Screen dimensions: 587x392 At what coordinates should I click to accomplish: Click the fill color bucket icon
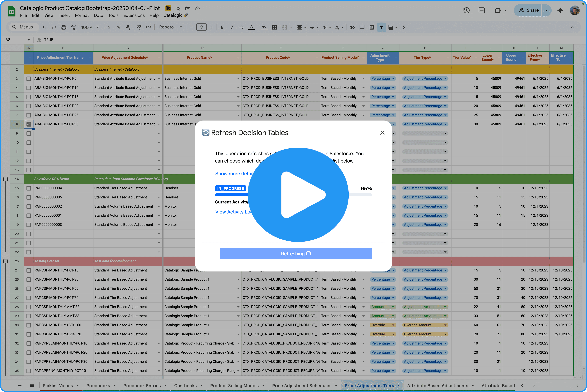tap(264, 27)
